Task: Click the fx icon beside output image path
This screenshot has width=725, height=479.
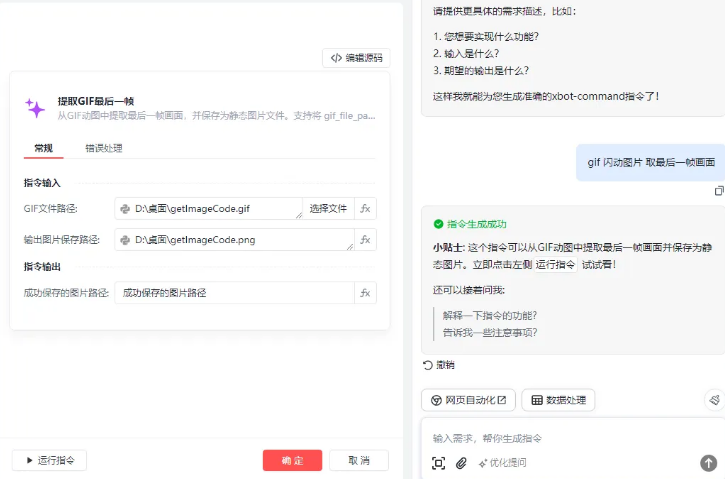Action: tap(365, 240)
